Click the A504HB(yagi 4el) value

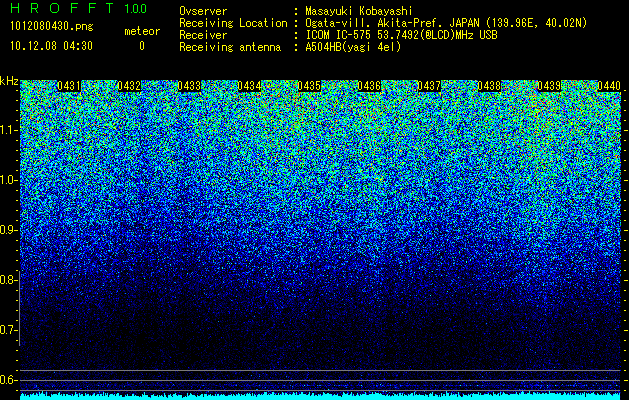(x=353, y=47)
